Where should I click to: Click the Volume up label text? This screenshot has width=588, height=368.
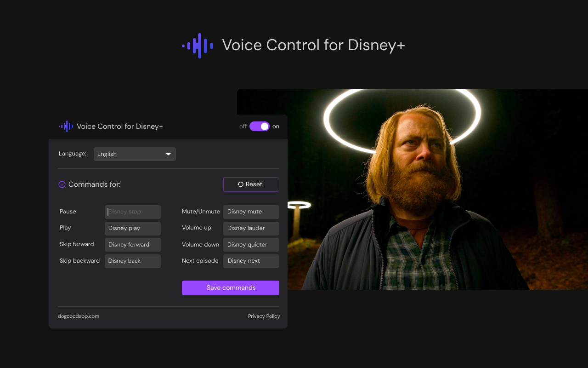click(197, 228)
